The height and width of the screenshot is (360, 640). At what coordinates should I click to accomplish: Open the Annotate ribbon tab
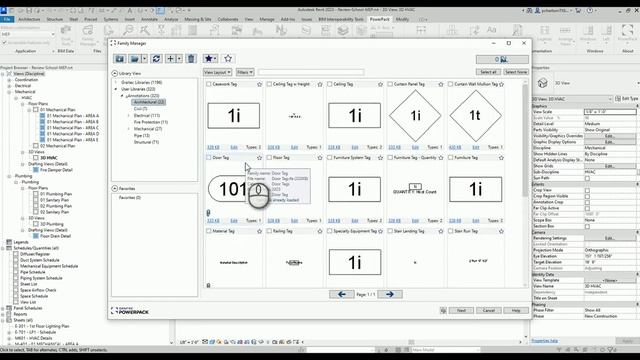(x=149, y=19)
